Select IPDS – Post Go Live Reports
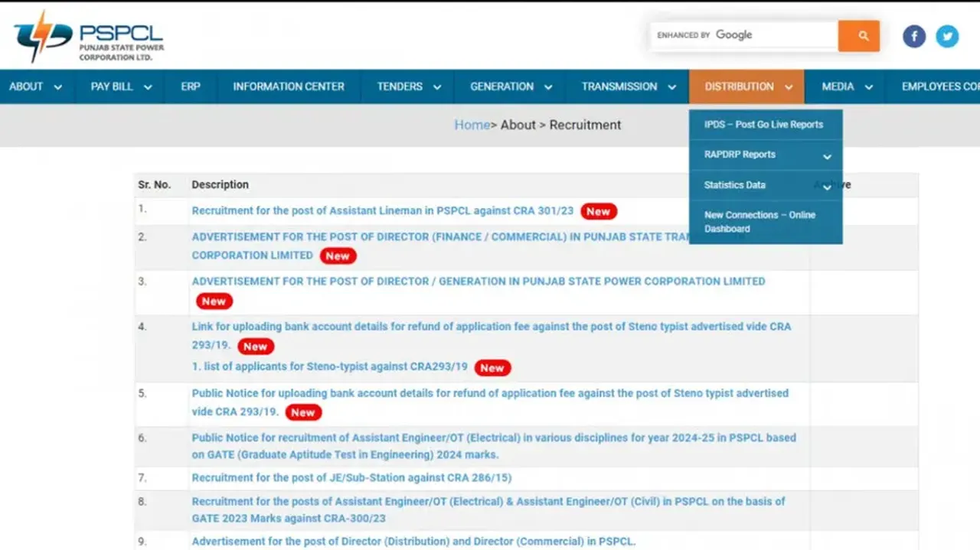This screenshot has width=980, height=550. (763, 125)
